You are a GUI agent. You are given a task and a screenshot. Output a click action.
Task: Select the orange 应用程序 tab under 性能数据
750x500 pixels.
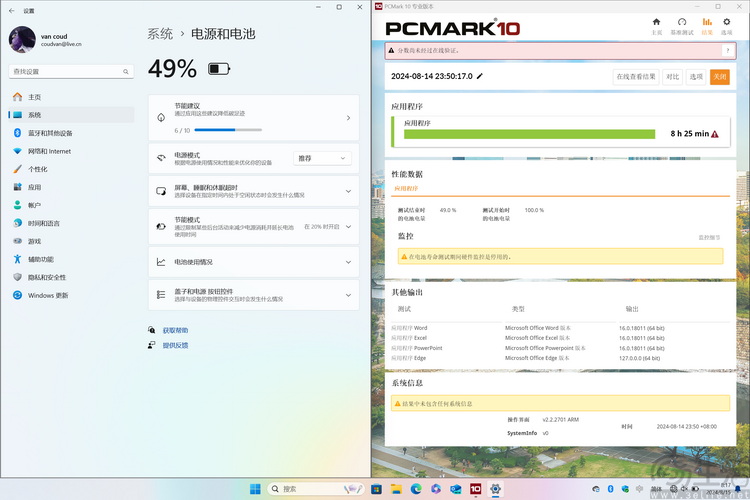(406, 189)
